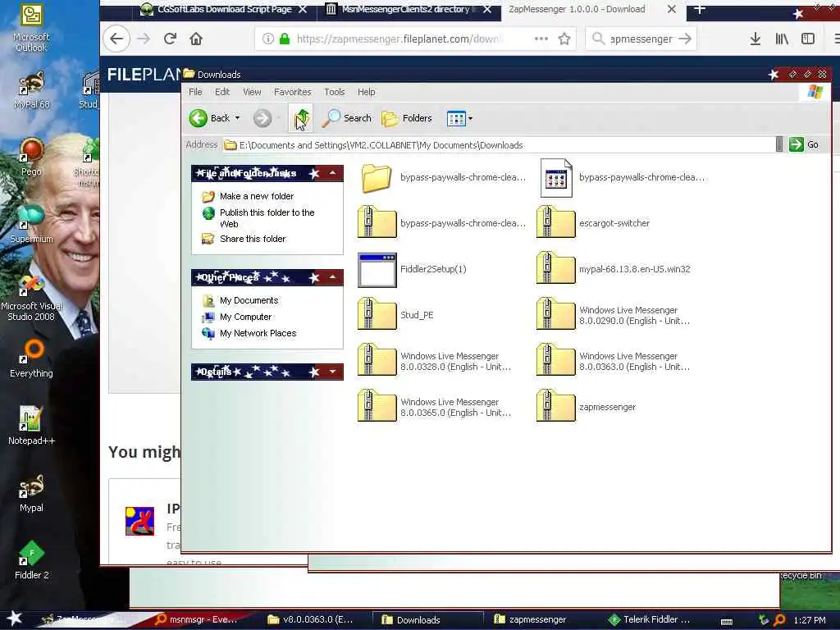Click the browser downloads arrow icon
This screenshot has width=840, height=630.
(x=756, y=39)
